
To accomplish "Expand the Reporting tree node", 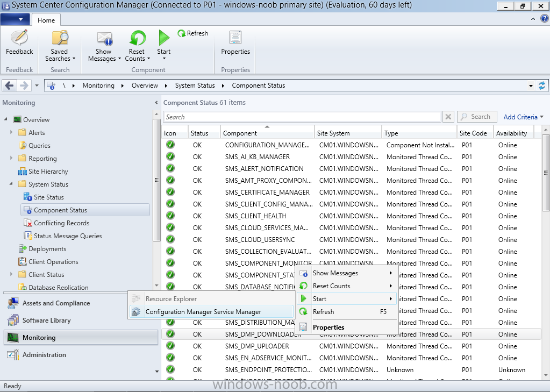I will 11,158.
